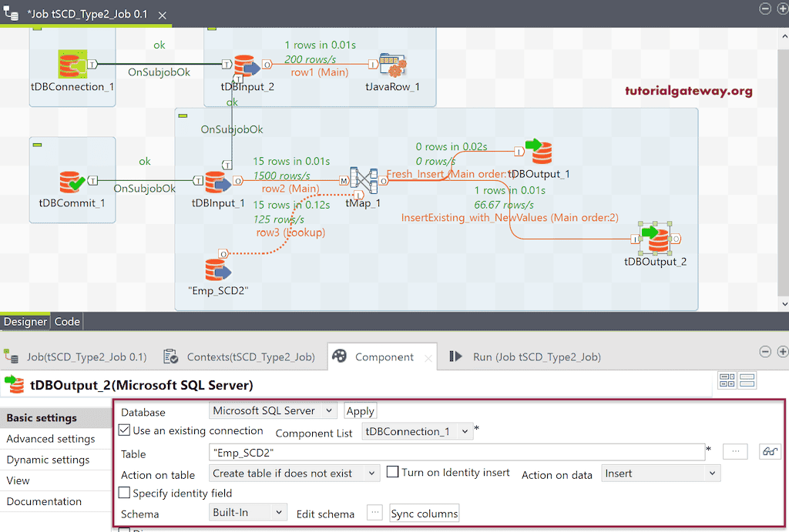Select the tDBOutput_1 component
789x532 pixels.
click(541, 152)
